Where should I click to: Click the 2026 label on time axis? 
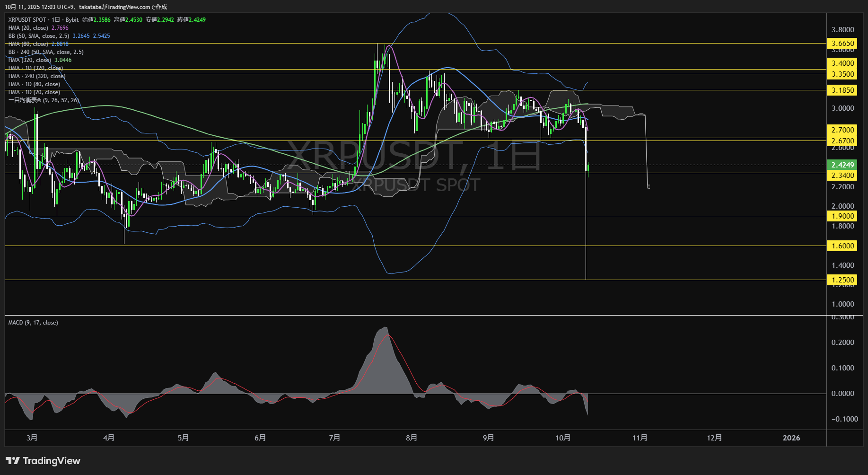[791, 438]
